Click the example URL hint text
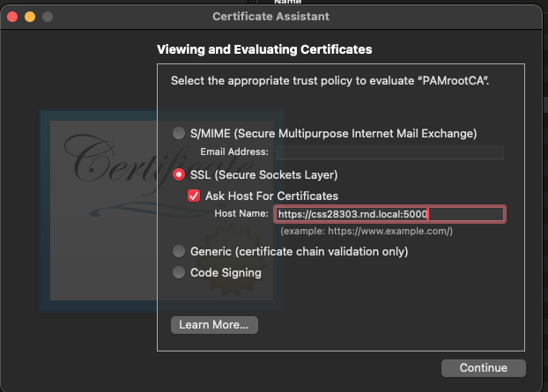This screenshot has height=392, width=548. 366,231
